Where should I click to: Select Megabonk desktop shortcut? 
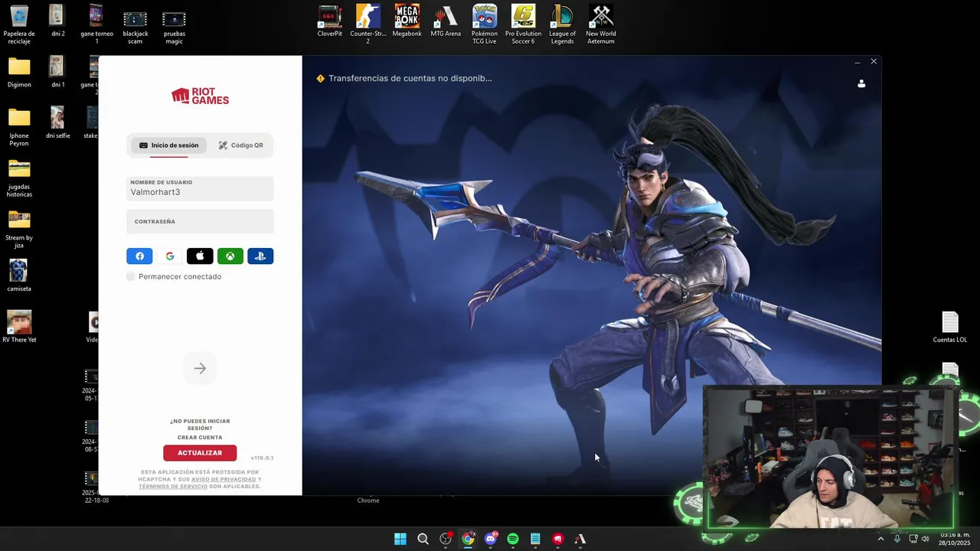(407, 21)
